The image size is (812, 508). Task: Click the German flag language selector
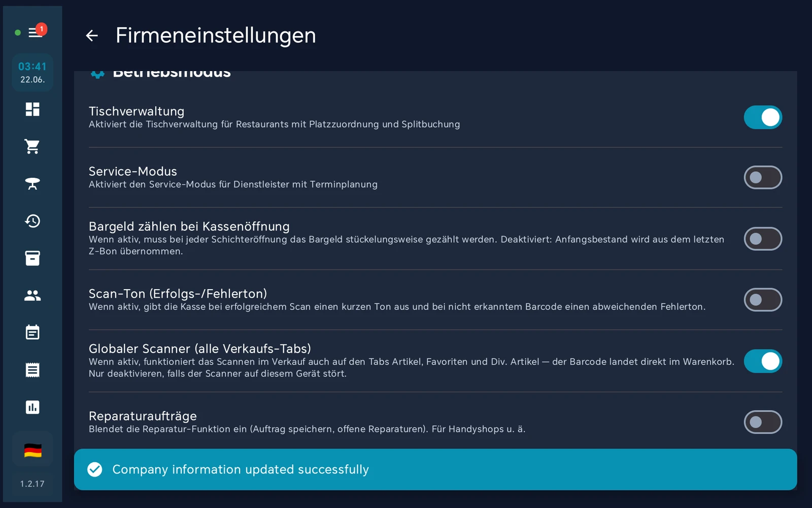(32, 450)
